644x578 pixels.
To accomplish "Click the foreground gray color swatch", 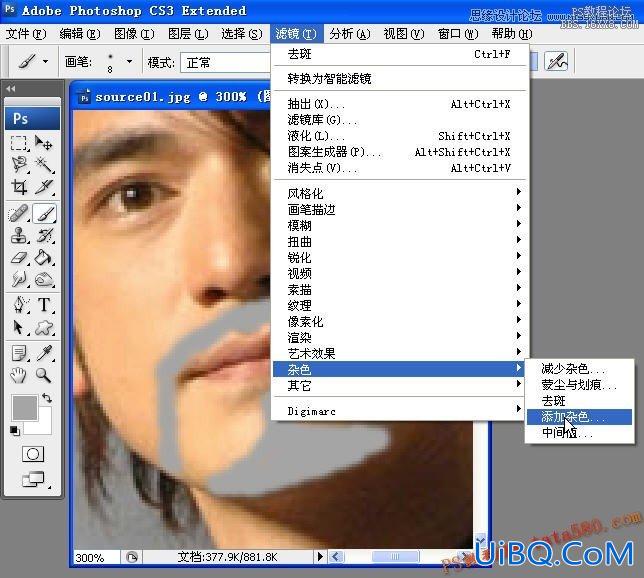I will tap(25, 407).
